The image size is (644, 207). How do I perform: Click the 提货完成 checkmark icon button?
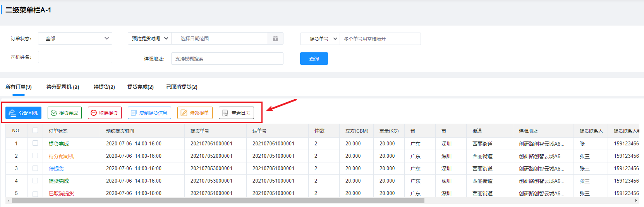[65, 113]
